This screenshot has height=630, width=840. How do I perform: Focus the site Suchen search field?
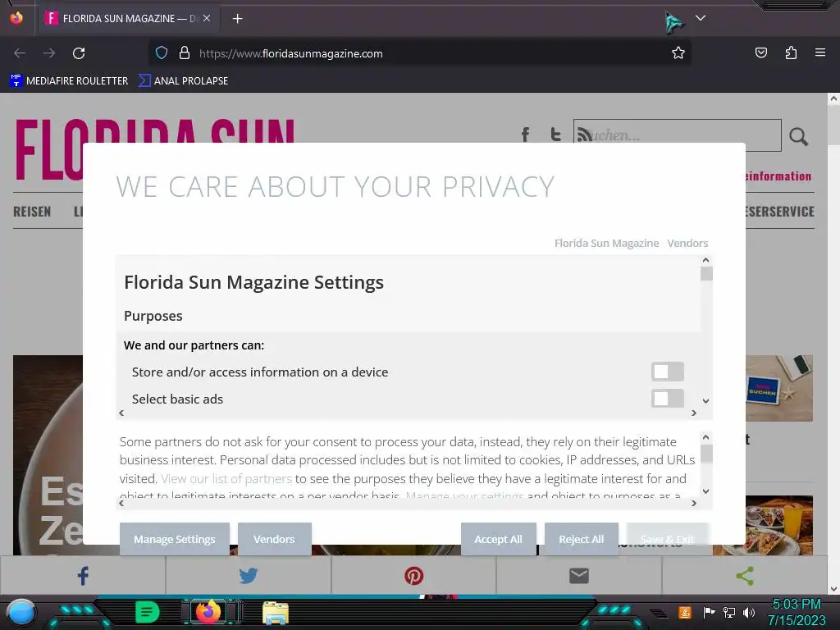pyautogui.click(x=677, y=135)
